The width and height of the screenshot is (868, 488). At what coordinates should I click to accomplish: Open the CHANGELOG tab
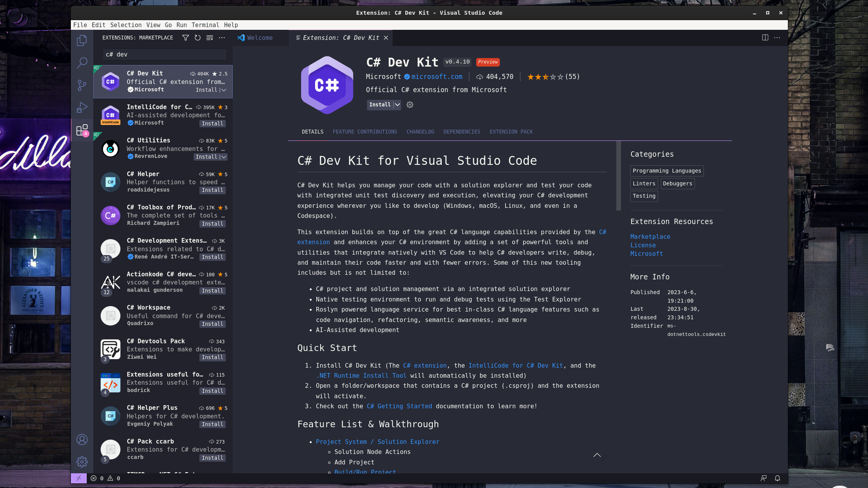click(x=420, y=131)
